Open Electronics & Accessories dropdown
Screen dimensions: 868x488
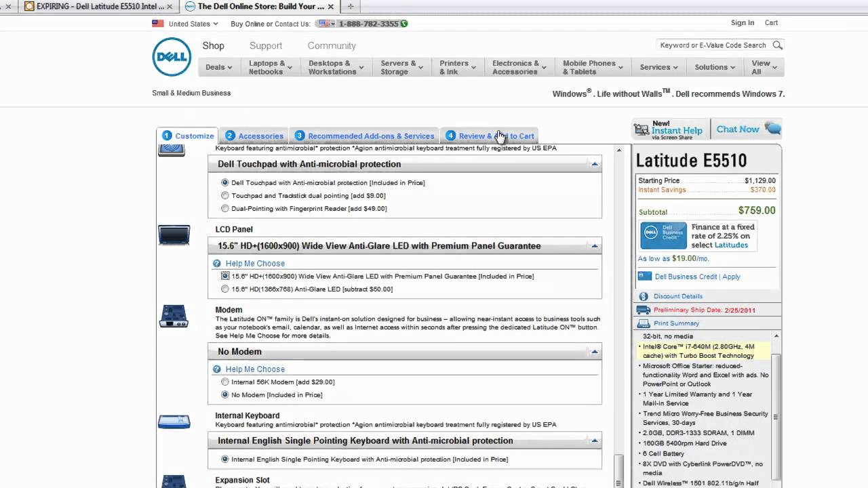point(519,67)
